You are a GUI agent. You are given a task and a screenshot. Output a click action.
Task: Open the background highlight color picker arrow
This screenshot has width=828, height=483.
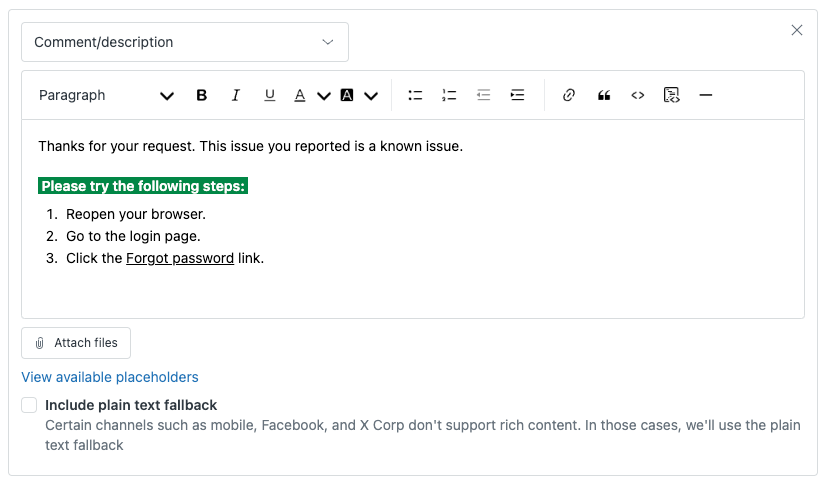[x=371, y=96]
